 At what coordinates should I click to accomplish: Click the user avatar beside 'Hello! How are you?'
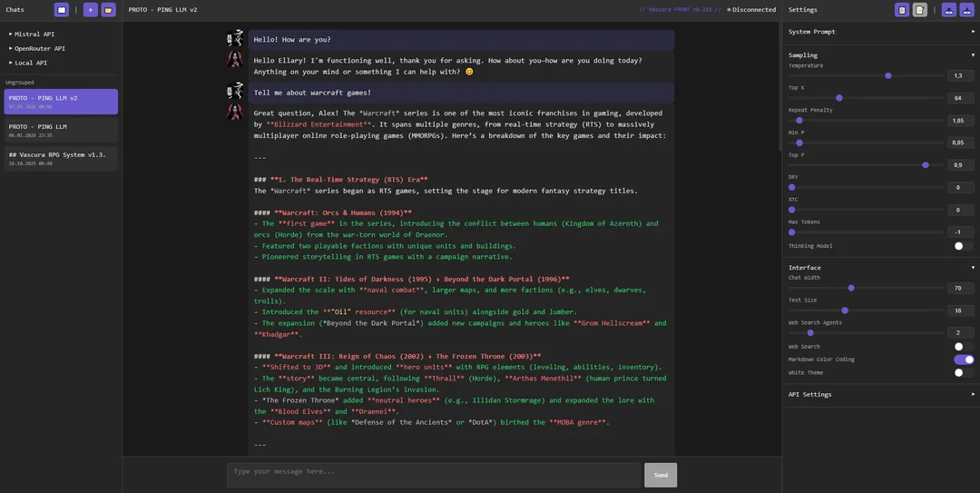click(235, 39)
